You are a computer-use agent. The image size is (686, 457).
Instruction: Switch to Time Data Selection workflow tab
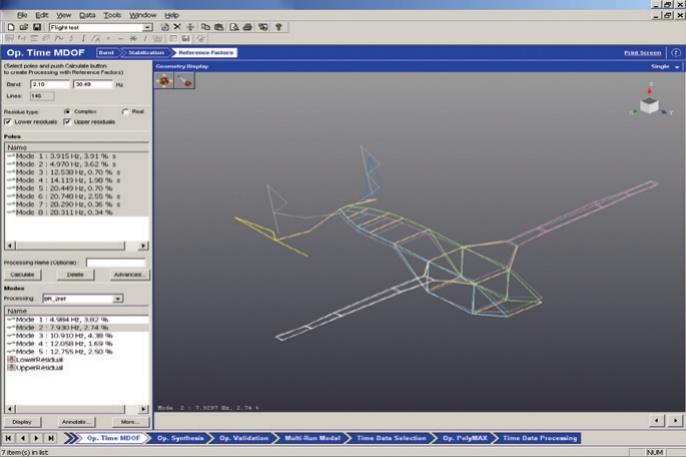[x=391, y=438]
